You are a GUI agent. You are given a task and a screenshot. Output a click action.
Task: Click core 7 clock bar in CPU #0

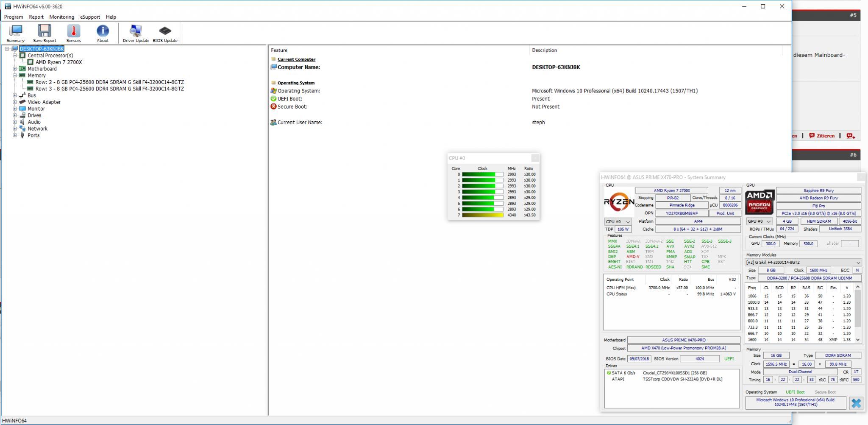483,215
